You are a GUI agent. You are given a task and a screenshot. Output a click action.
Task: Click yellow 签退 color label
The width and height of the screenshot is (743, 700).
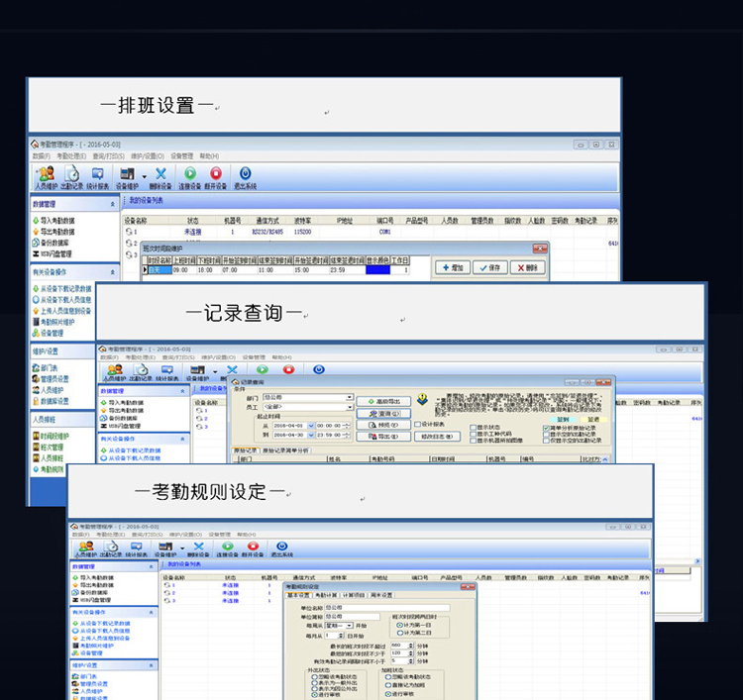click(x=593, y=420)
